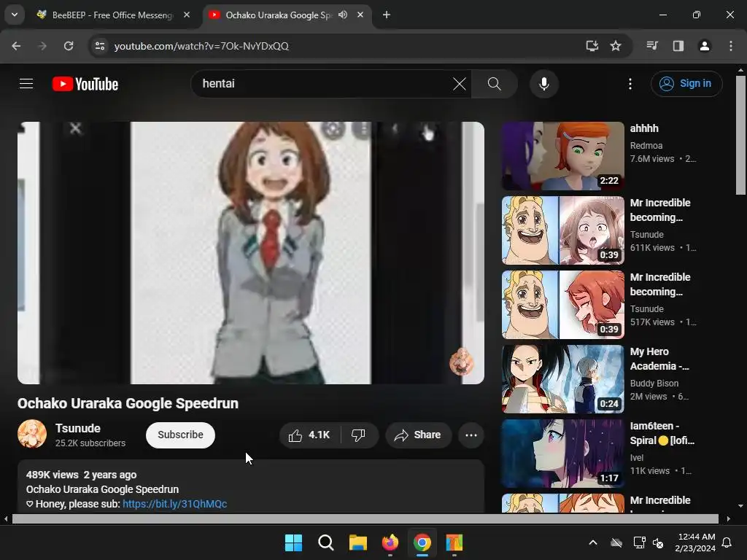Open more actions ellipsis under video
Viewport: 747px width, 560px height.
coord(471,435)
